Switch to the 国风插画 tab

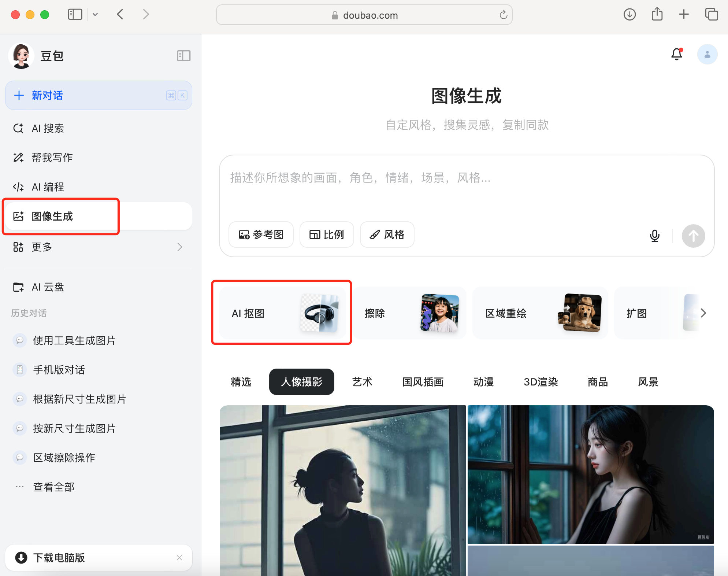(x=423, y=382)
